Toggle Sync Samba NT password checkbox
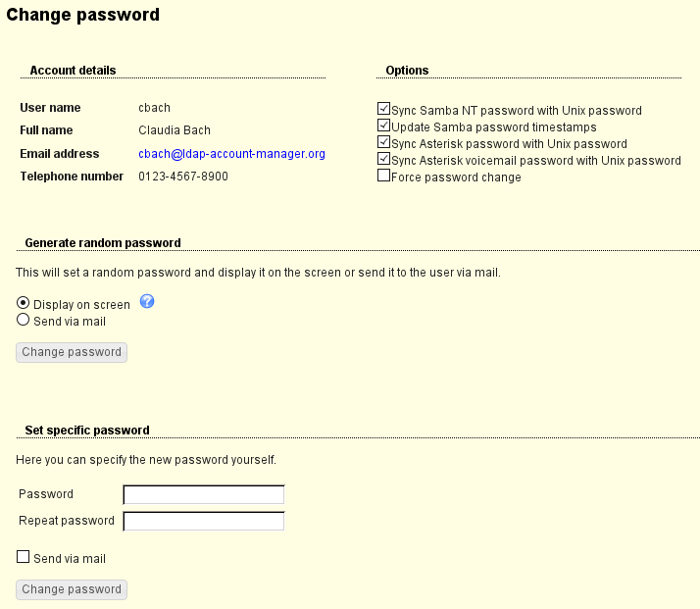Screen dimensions: 700x609 pyautogui.click(x=384, y=110)
